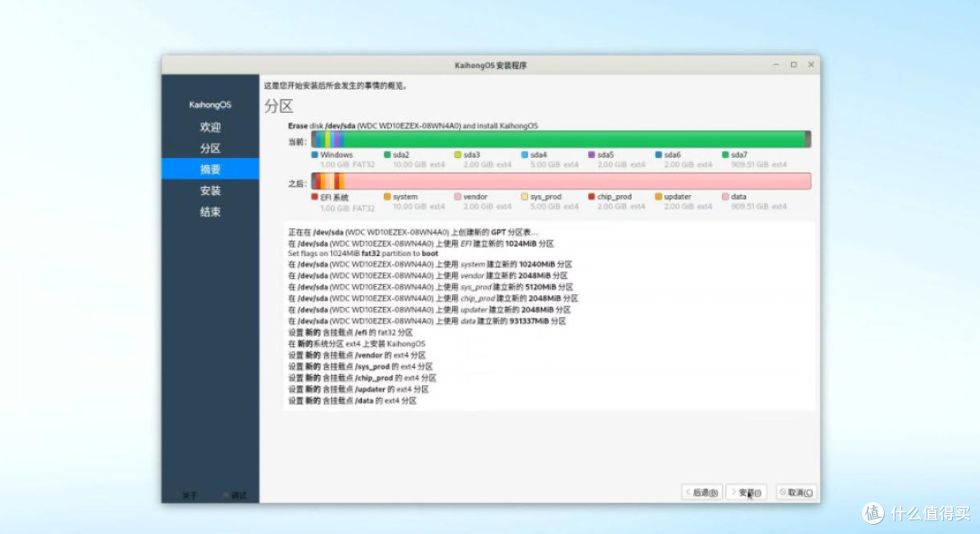Viewport: 980px width, 534px height.
Task: Click the purple sda5 legend swatch
Action: [592, 154]
